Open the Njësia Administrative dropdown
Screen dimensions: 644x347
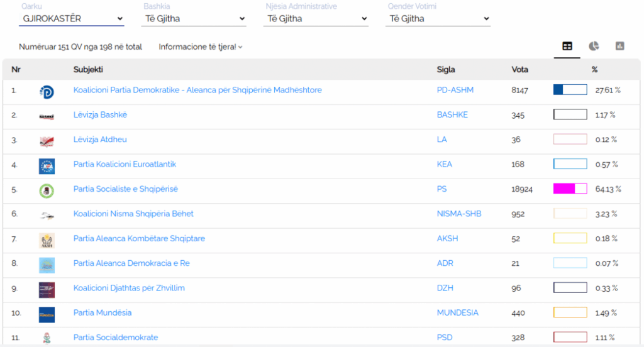coord(316,18)
